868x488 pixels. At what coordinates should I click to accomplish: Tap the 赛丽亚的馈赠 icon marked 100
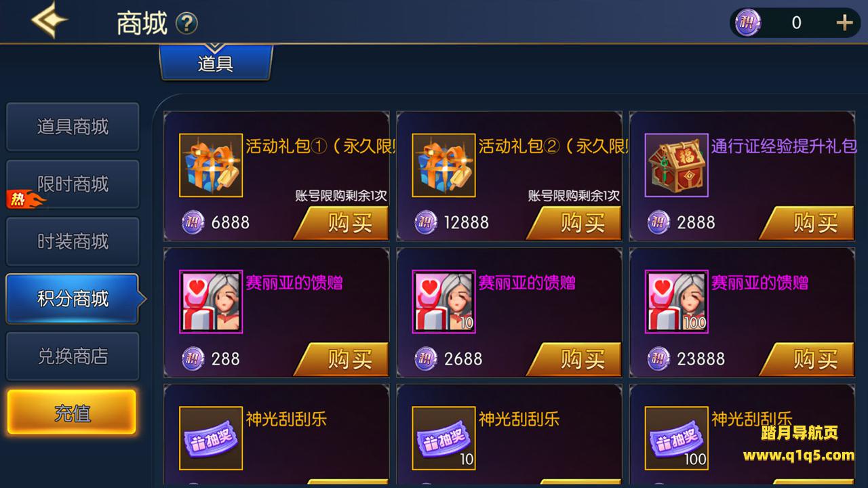point(676,302)
